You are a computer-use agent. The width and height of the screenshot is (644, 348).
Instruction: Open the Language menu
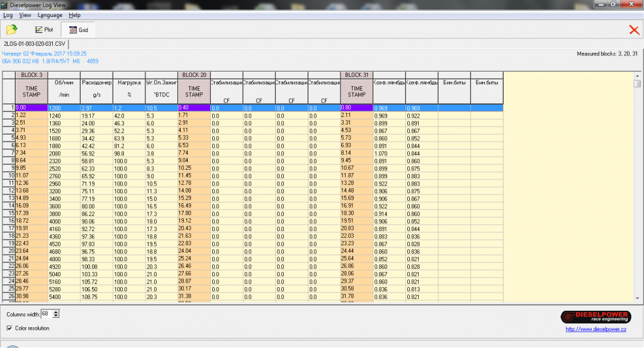(x=50, y=14)
